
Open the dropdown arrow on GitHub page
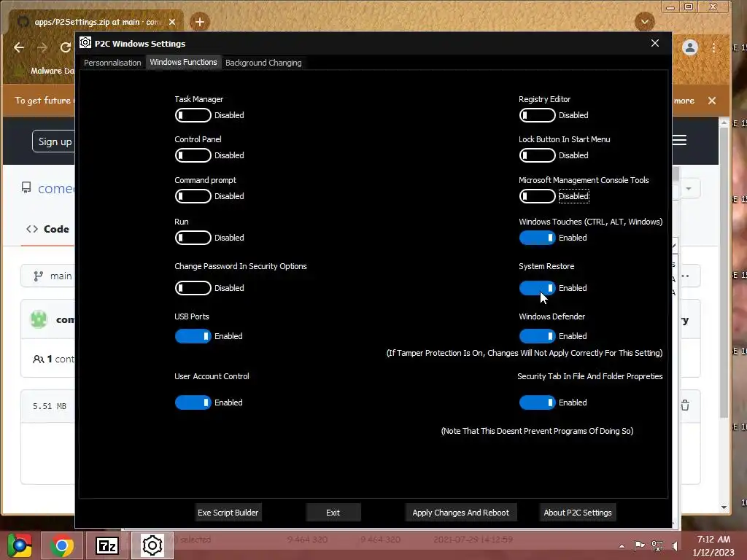689,189
